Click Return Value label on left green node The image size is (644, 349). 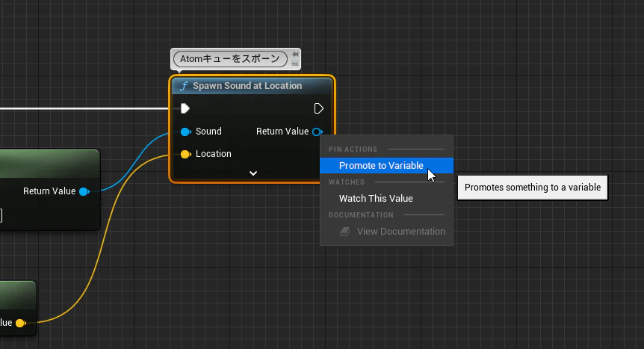pyautogui.click(x=49, y=191)
